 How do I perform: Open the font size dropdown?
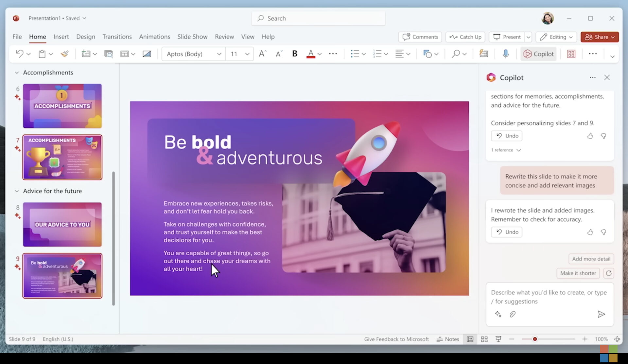point(247,54)
